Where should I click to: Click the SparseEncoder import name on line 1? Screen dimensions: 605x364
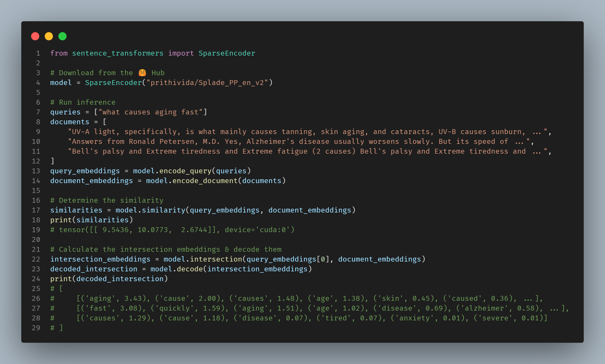pyautogui.click(x=227, y=53)
